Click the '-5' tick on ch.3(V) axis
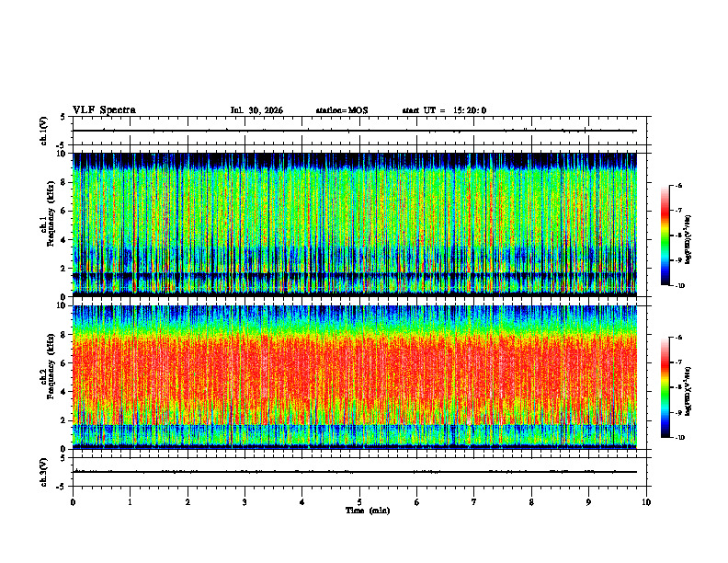This screenshot has width=728, height=563. click(63, 487)
